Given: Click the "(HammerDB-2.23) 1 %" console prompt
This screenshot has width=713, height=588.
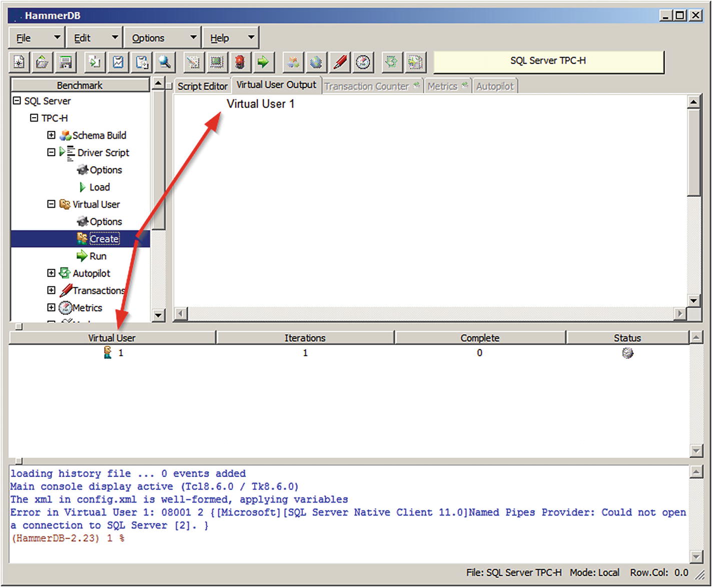Looking at the screenshot, I should [68, 538].
